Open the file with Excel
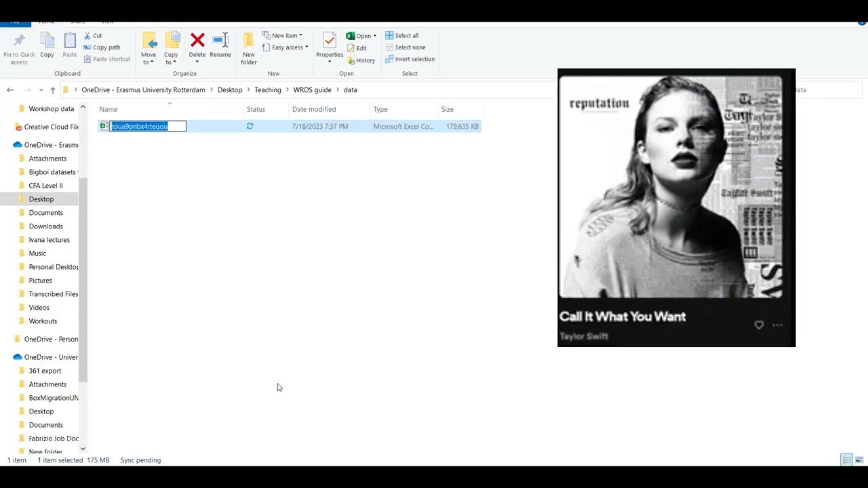This screenshot has height=488, width=868. click(361, 36)
